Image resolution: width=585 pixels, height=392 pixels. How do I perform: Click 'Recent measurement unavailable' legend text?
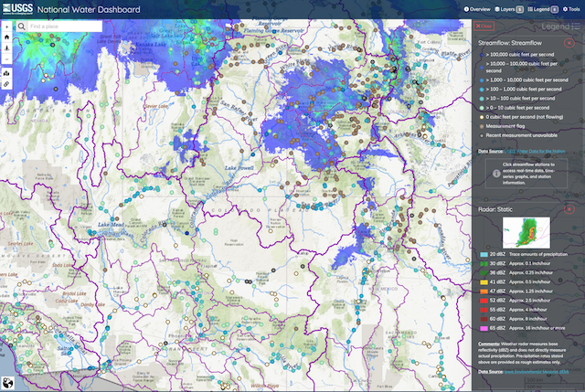(x=522, y=135)
